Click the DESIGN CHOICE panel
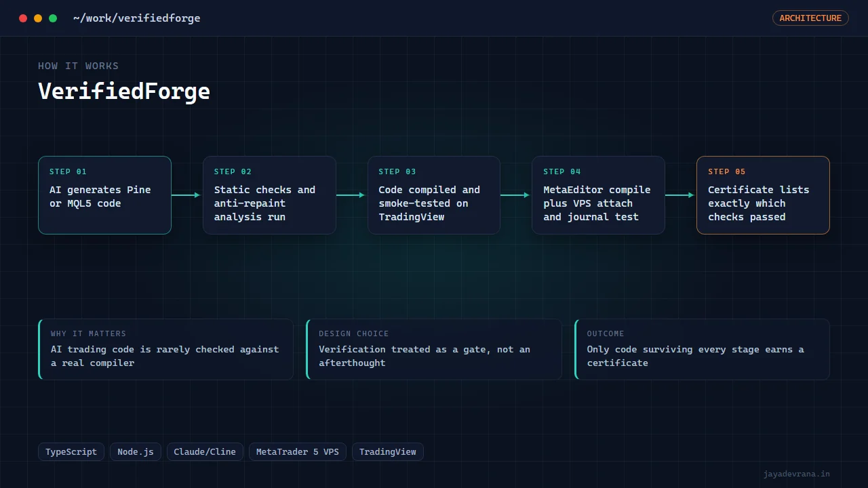The width and height of the screenshot is (868, 488). point(434,349)
